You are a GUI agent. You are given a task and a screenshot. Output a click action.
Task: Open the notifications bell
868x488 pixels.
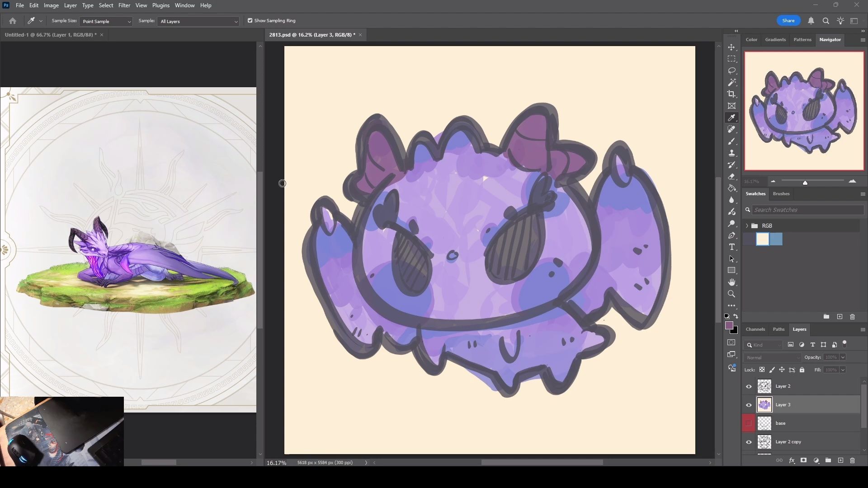tap(811, 21)
